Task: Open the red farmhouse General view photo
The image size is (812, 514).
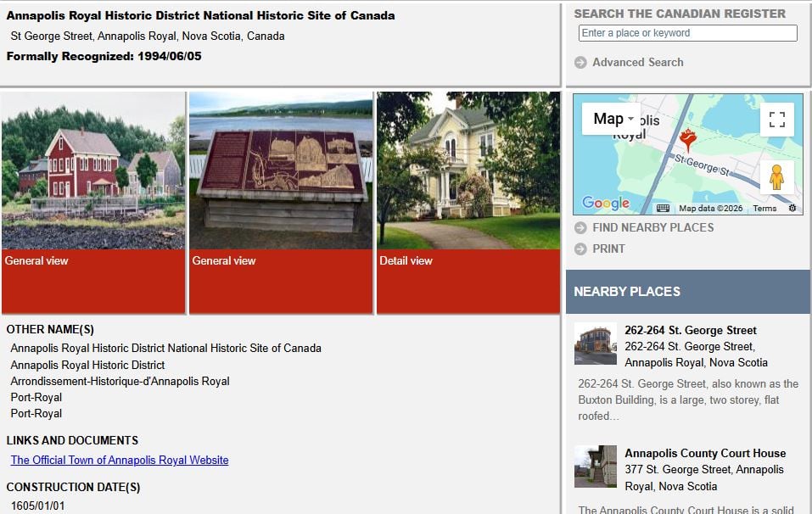Action: click(93, 170)
